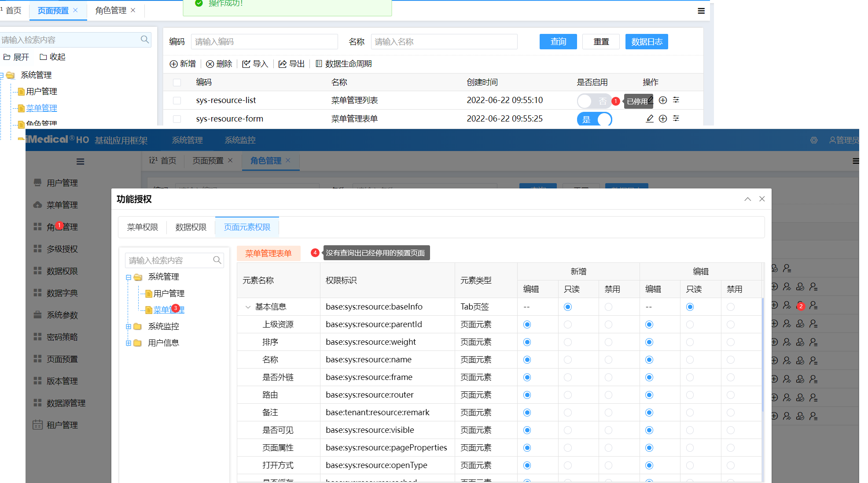Click the 请输入编码 input field

click(264, 42)
